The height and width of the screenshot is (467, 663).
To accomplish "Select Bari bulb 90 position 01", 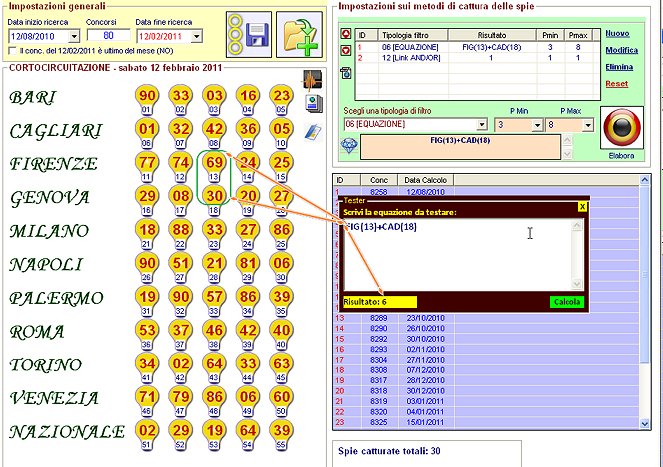I will coord(147,99).
